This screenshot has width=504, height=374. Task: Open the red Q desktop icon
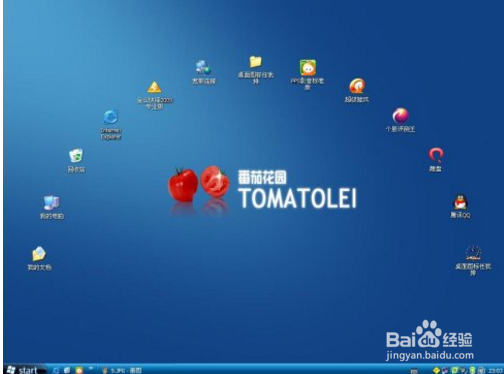[435, 160]
